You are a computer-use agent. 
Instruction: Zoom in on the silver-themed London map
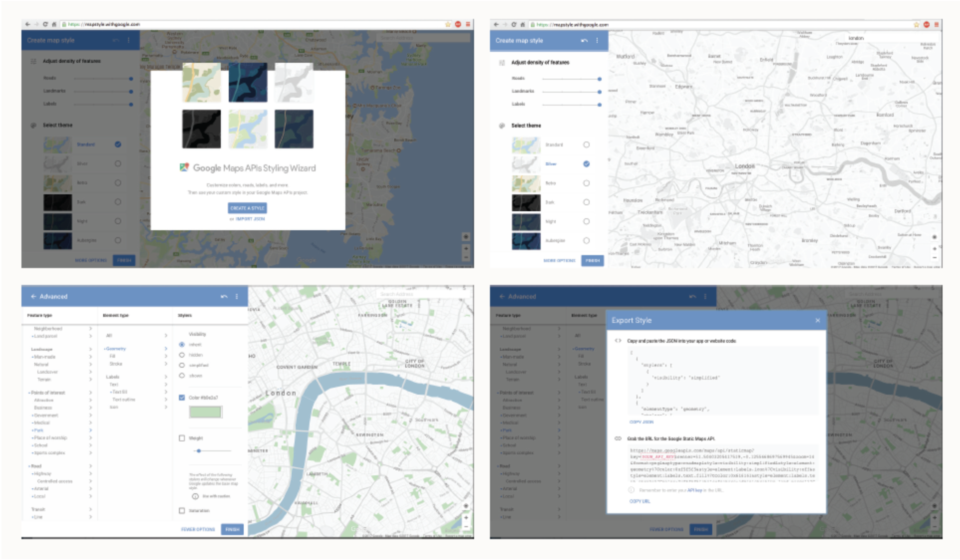tap(934, 248)
